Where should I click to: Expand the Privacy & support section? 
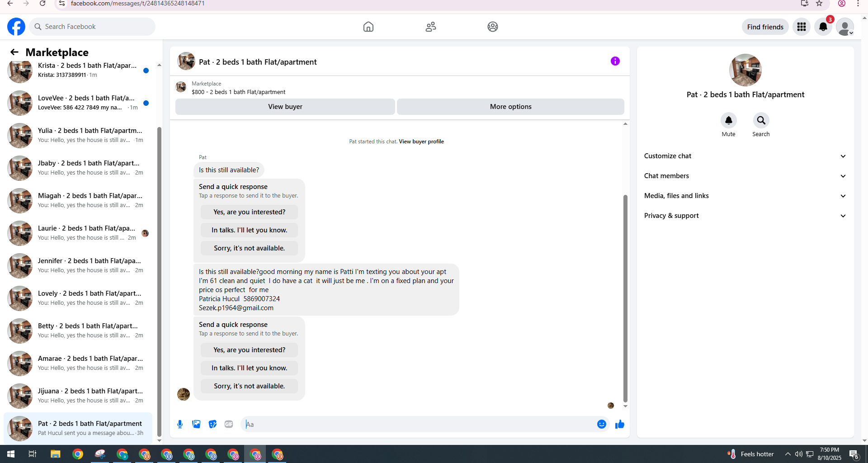click(x=745, y=216)
